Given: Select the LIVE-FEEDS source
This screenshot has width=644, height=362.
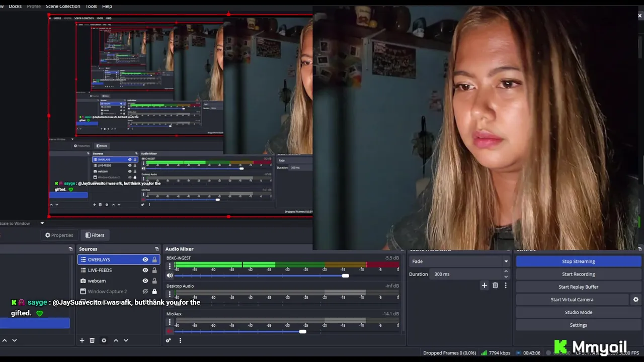Looking at the screenshot, I should [x=119, y=270].
